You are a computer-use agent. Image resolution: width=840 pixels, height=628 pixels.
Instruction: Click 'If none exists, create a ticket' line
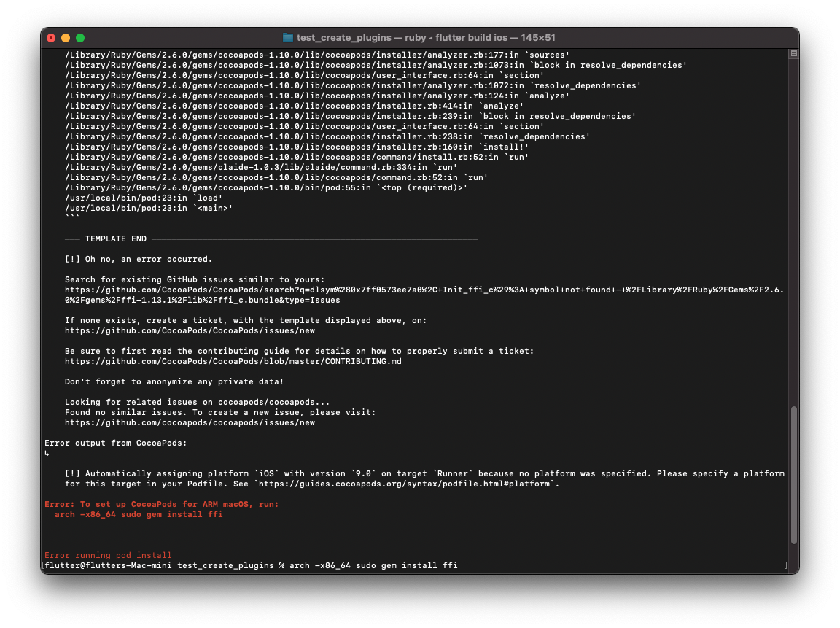[246, 320]
